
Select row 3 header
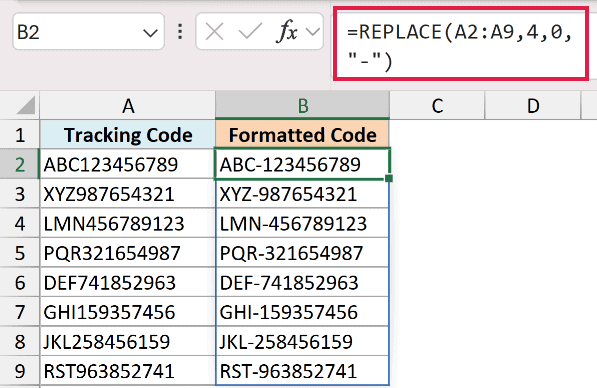tap(20, 194)
